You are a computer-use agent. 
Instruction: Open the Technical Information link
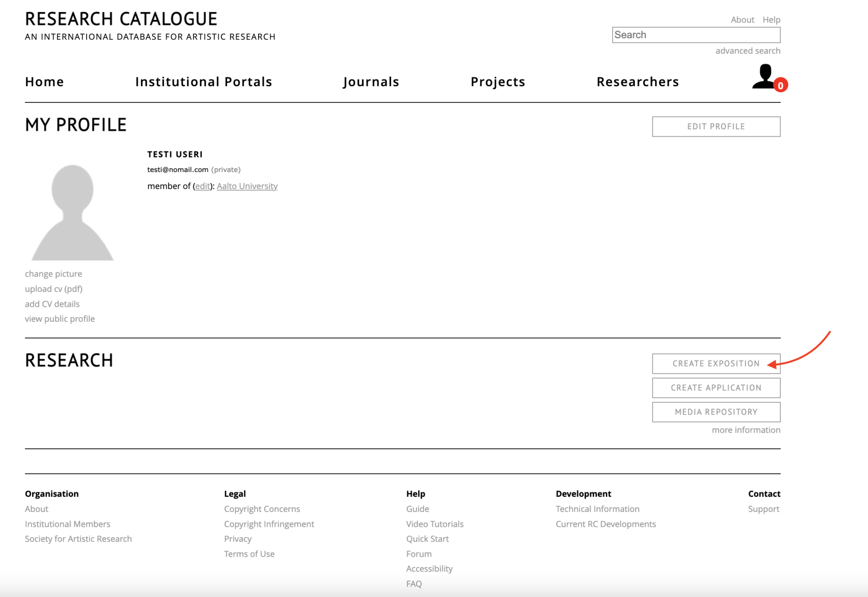tap(598, 509)
